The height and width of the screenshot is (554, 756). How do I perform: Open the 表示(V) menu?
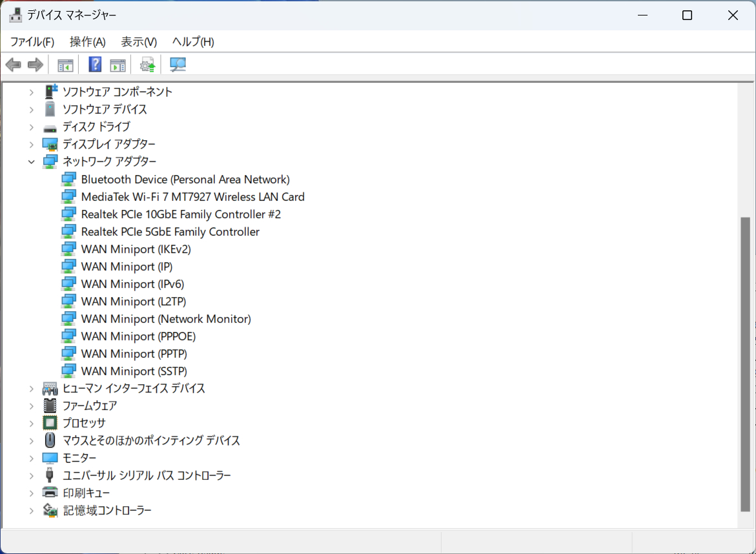pos(139,42)
